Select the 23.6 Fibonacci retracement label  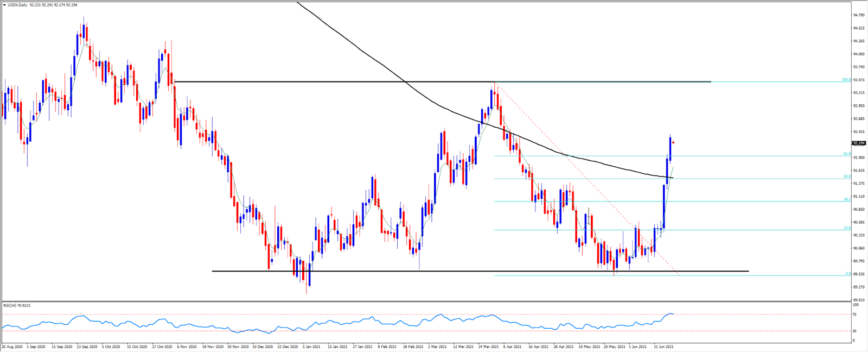click(847, 228)
